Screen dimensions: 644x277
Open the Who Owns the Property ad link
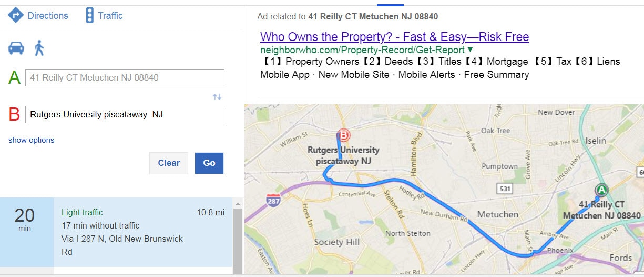click(x=394, y=37)
